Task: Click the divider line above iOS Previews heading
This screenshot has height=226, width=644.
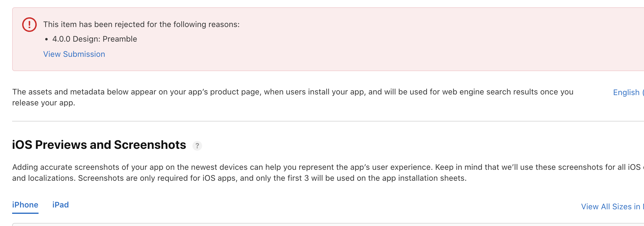Action: pyautogui.click(x=303, y=121)
